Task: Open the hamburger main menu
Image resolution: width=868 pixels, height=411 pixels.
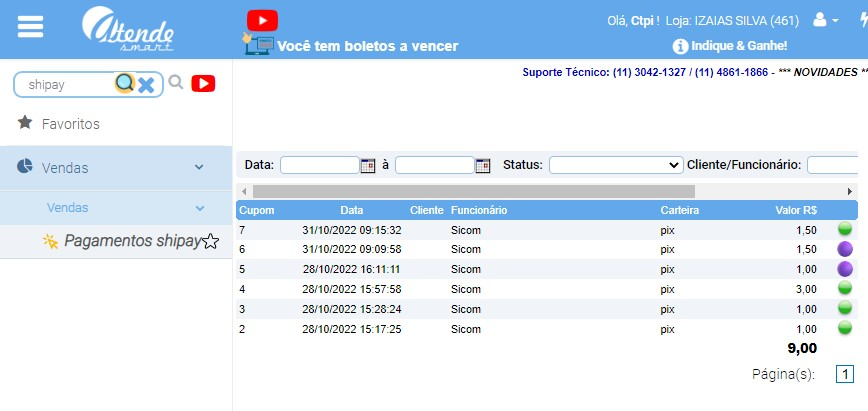Action: [x=31, y=26]
